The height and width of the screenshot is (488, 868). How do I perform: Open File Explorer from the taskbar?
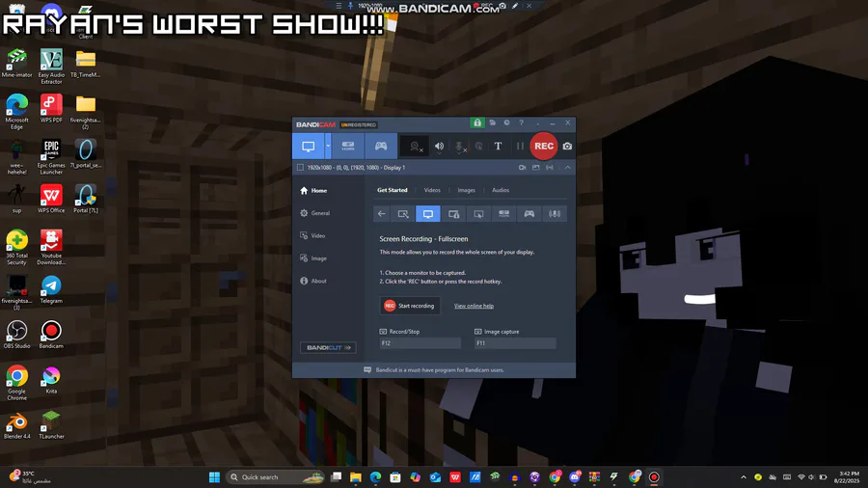click(355, 477)
